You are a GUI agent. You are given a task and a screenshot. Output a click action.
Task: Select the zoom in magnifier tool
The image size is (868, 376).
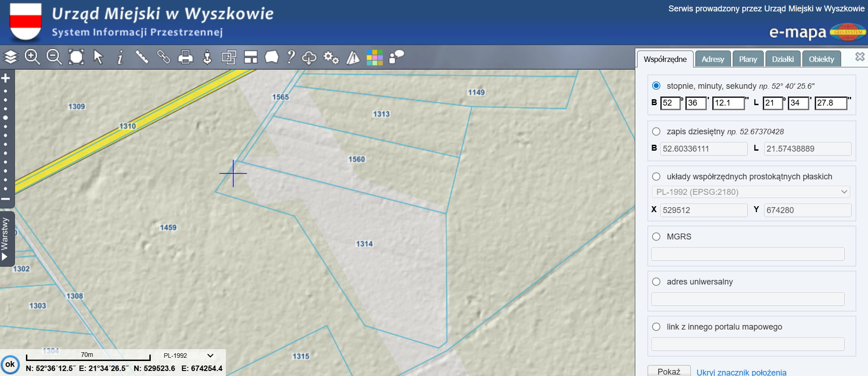click(32, 57)
